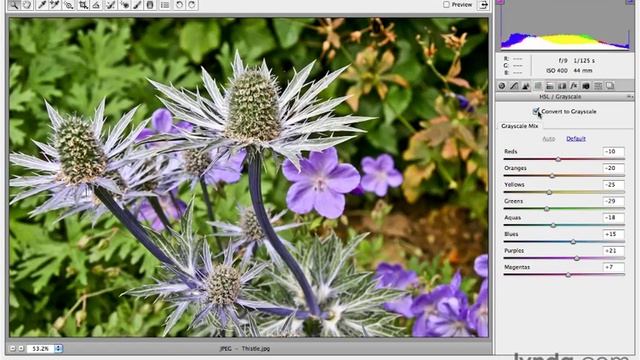Open the Camera Raw preferences dialog
This screenshot has width=640, height=360.
165,5
